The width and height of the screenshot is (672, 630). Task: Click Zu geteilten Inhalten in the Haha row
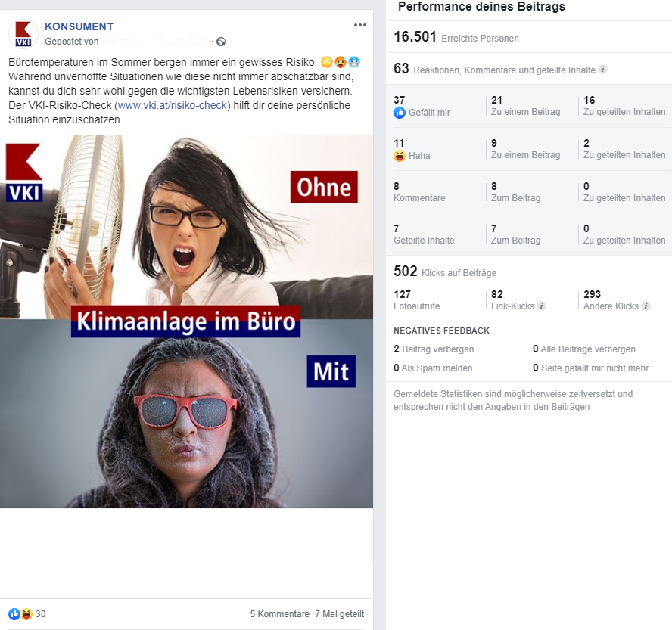pos(624,155)
